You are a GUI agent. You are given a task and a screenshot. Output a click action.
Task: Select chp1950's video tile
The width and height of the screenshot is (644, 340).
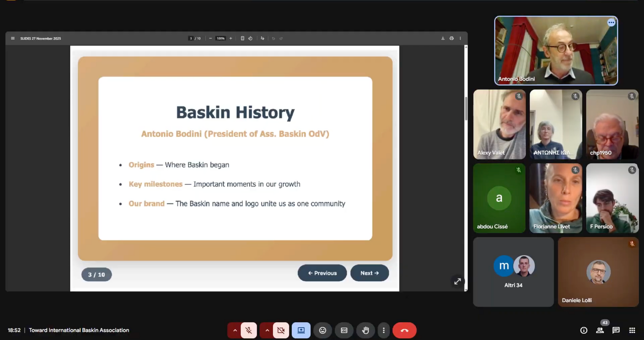click(612, 124)
